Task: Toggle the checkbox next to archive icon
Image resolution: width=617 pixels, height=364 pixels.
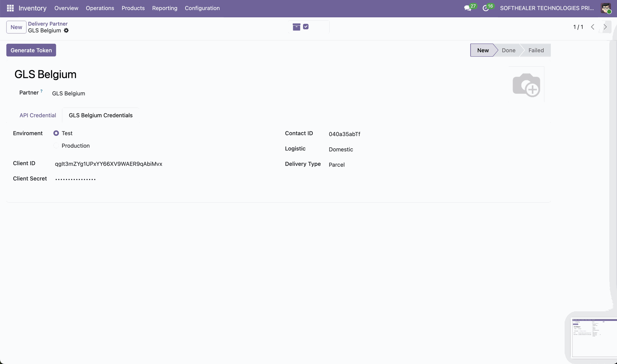Action: 306,27
